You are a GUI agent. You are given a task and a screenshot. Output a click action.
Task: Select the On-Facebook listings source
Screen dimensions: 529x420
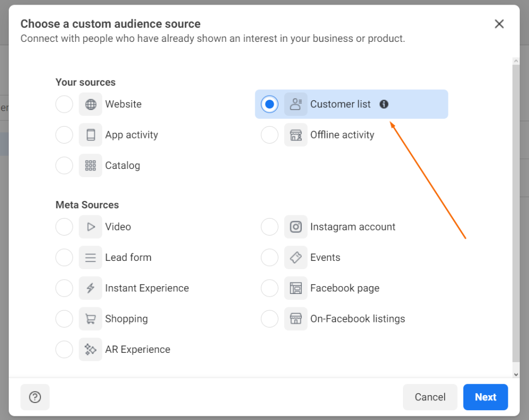point(270,319)
